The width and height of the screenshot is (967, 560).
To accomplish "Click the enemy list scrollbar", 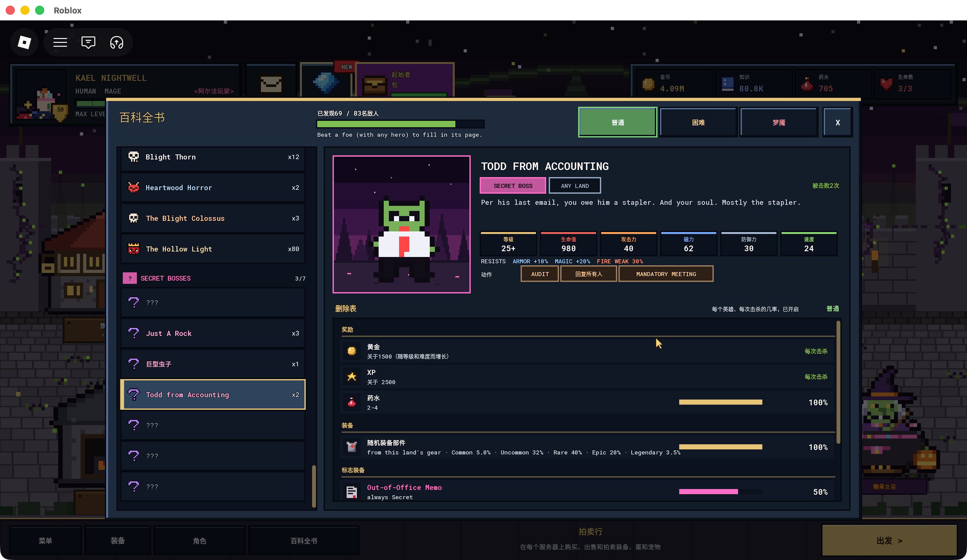I will pos(314,486).
